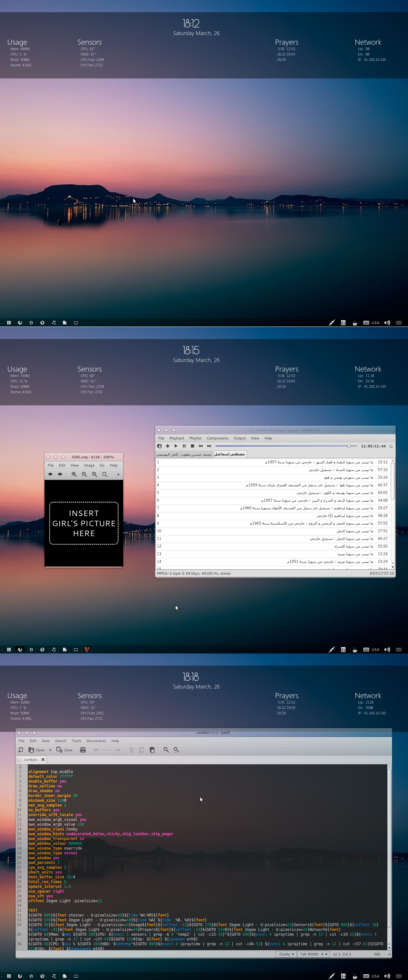
Task: Open Find via first magnifier icon in gedit
Action: 166,750
